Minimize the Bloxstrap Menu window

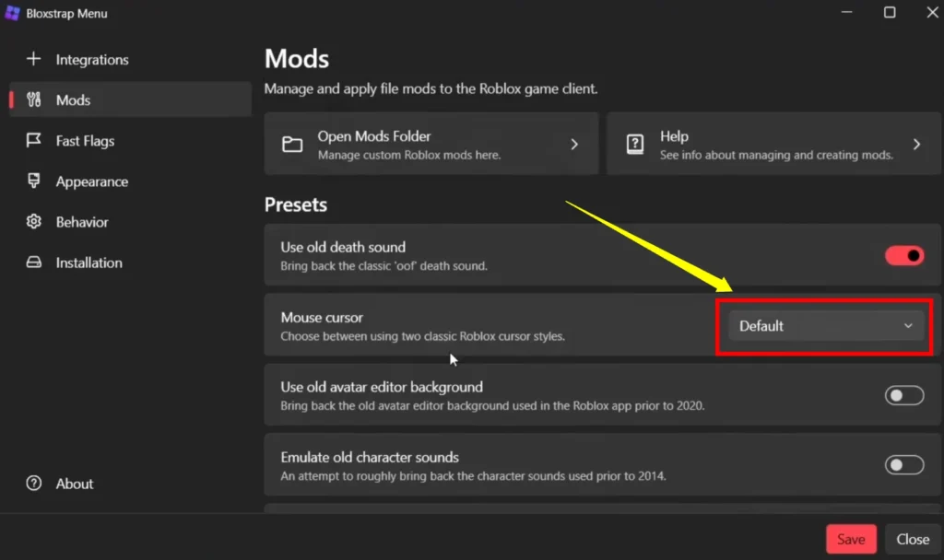click(x=846, y=13)
